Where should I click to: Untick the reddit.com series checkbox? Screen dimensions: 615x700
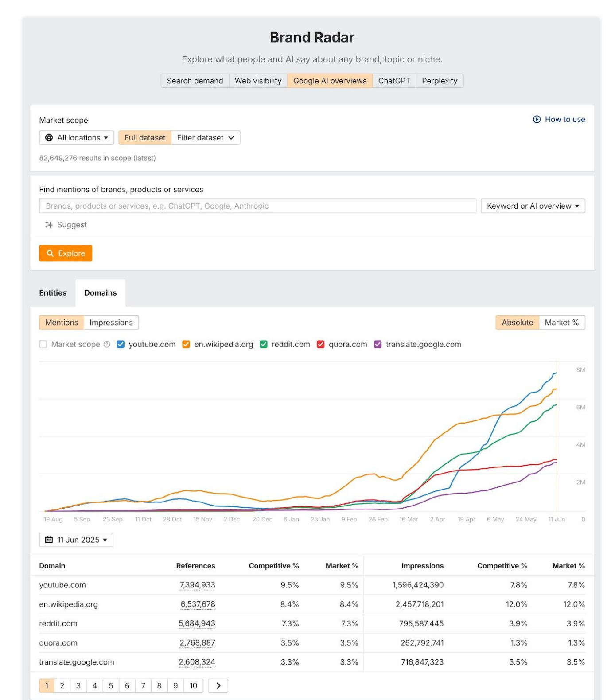tap(264, 344)
